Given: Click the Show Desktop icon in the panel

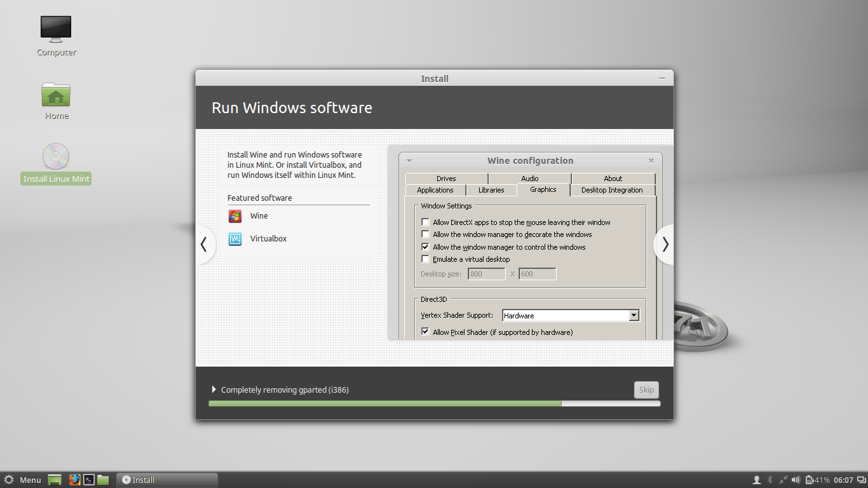Looking at the screenshot, I should (55, 480).
